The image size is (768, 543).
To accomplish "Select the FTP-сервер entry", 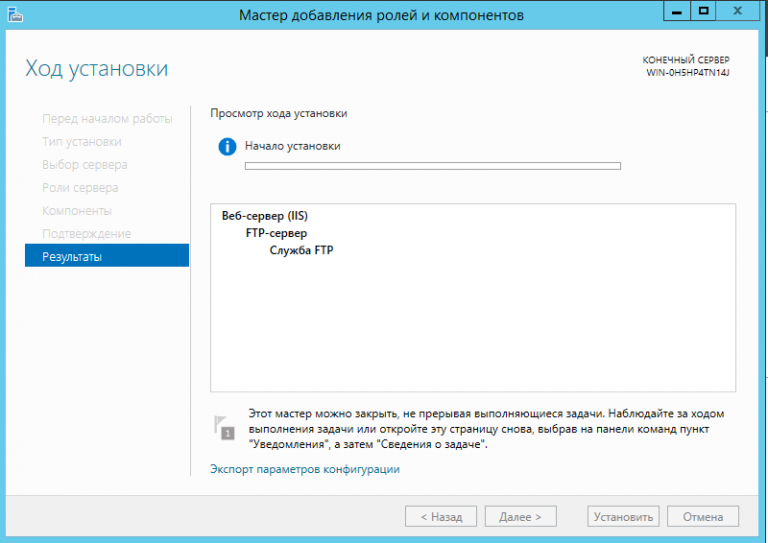I will tap(276, 233).
